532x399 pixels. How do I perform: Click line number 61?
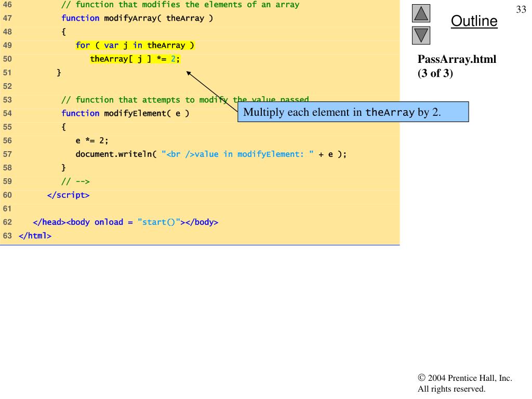coord(7,209)
